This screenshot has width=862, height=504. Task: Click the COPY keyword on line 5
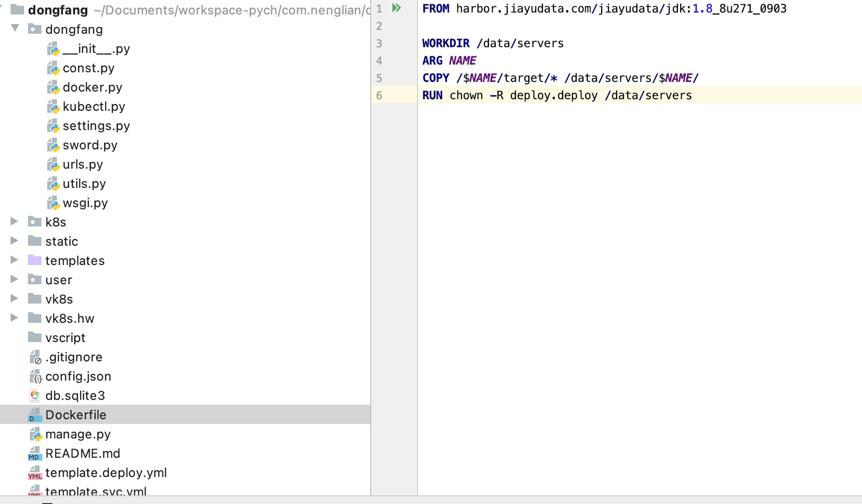436,78
